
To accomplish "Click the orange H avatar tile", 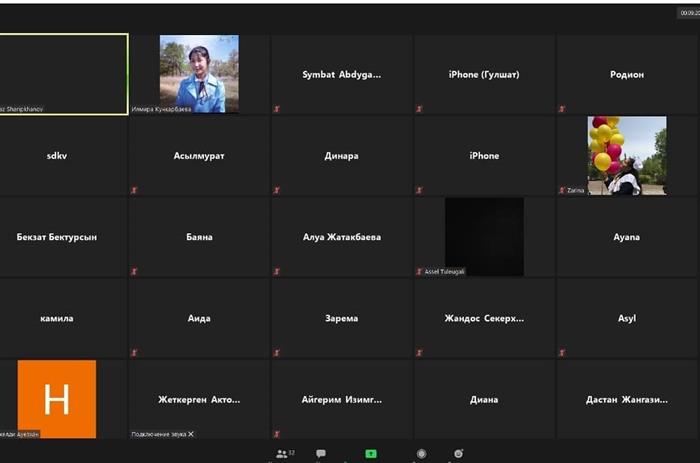I will coord(57,399).
